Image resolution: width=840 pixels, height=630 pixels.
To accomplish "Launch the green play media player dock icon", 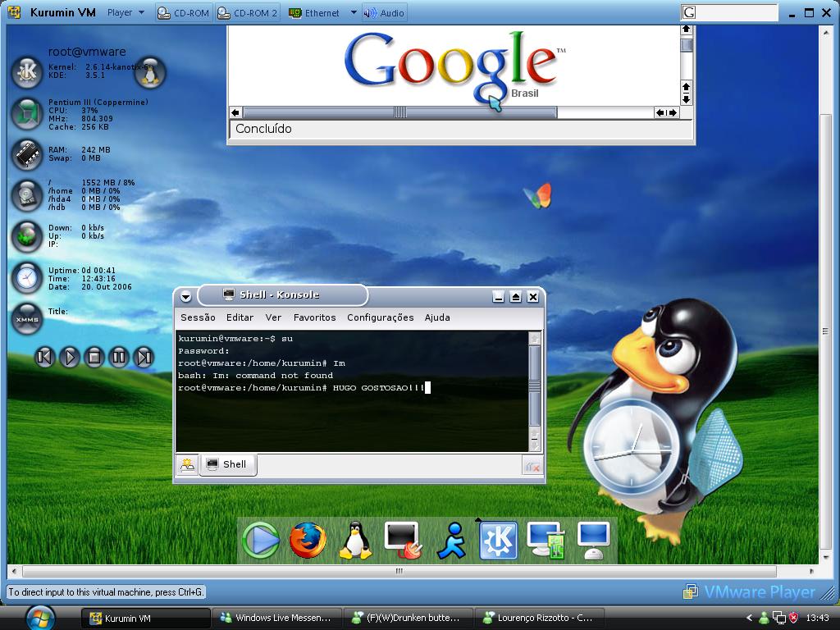I will 261,540.
